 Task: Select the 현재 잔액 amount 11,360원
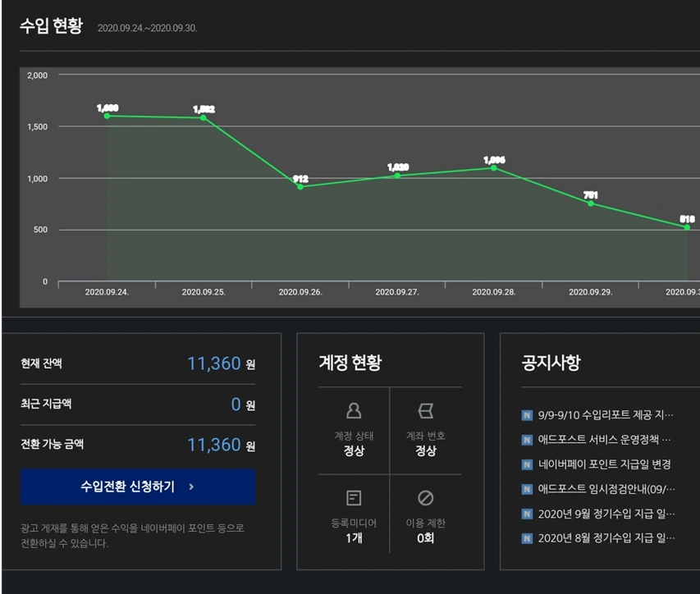click(213, 363)
